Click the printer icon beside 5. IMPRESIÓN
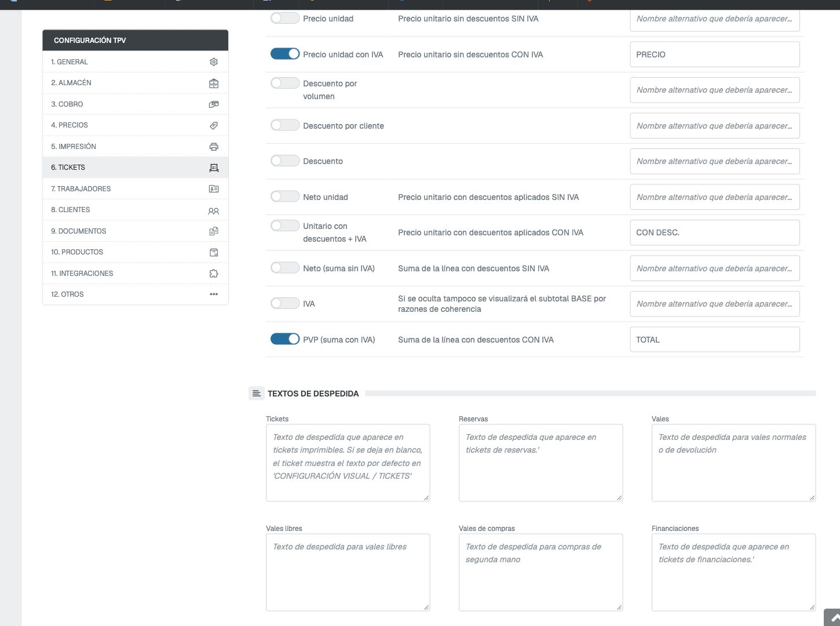 (214, 147)
